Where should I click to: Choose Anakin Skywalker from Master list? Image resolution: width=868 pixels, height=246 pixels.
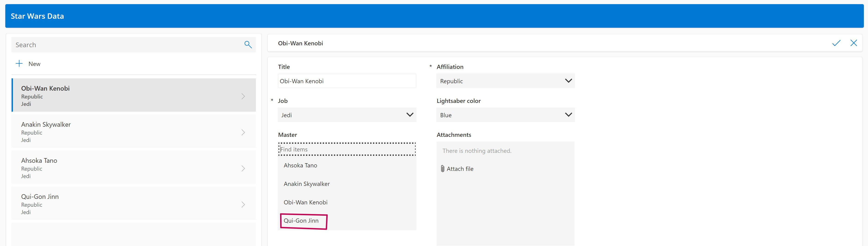coord(347,184)
